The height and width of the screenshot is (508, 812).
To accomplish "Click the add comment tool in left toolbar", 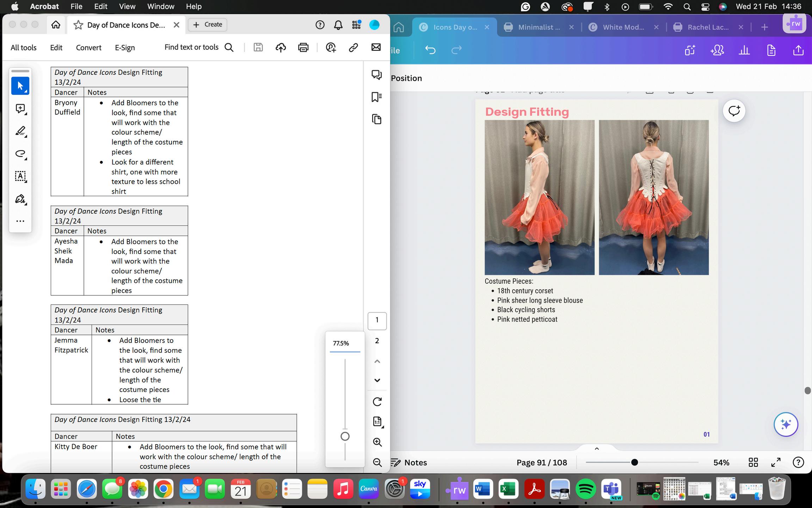I will tap(20, 109).
